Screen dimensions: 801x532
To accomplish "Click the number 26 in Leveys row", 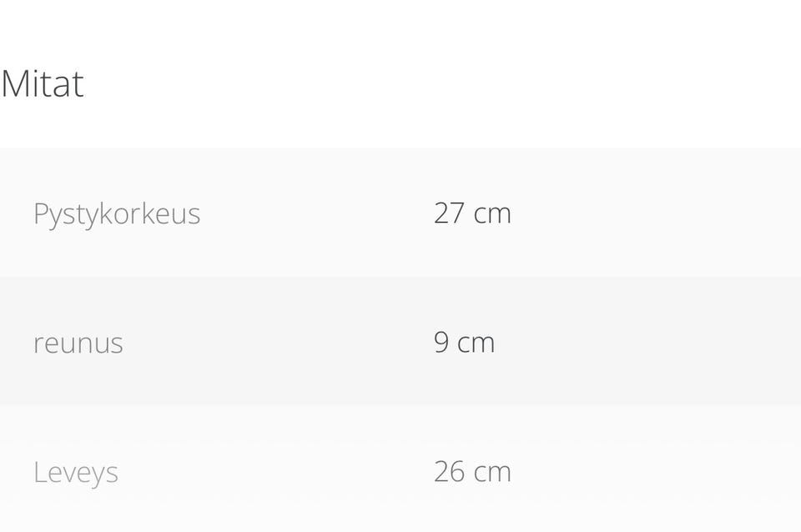I will click(x=449, y=472).
